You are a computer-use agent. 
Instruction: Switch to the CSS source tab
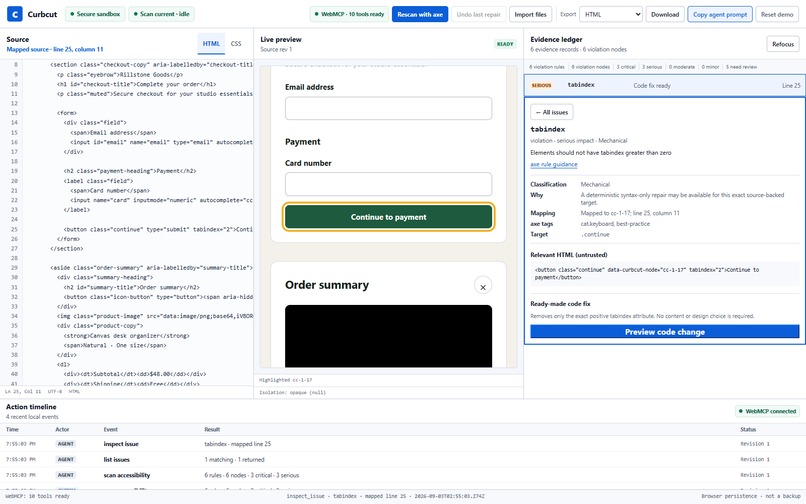tap(236, 44)
